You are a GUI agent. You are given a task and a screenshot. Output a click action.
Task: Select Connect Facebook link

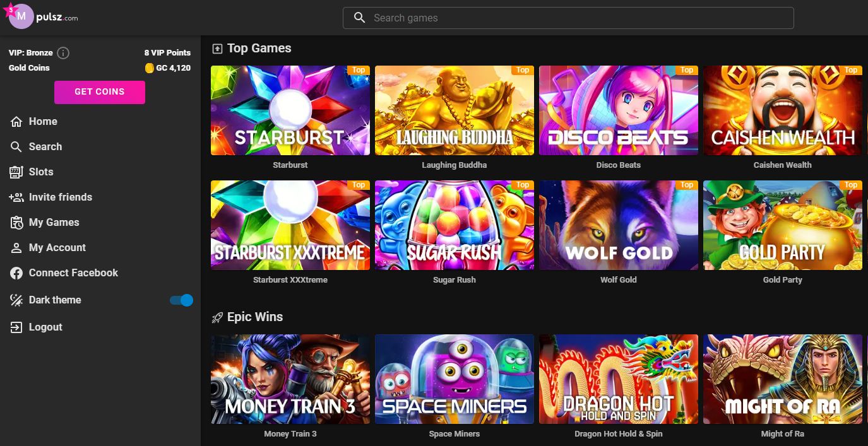click(73, 273)
